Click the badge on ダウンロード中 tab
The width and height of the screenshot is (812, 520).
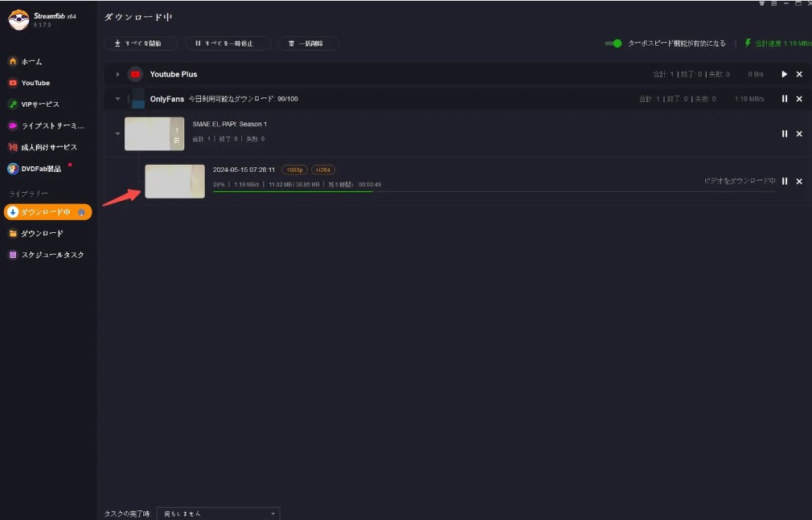pos(81,212)
